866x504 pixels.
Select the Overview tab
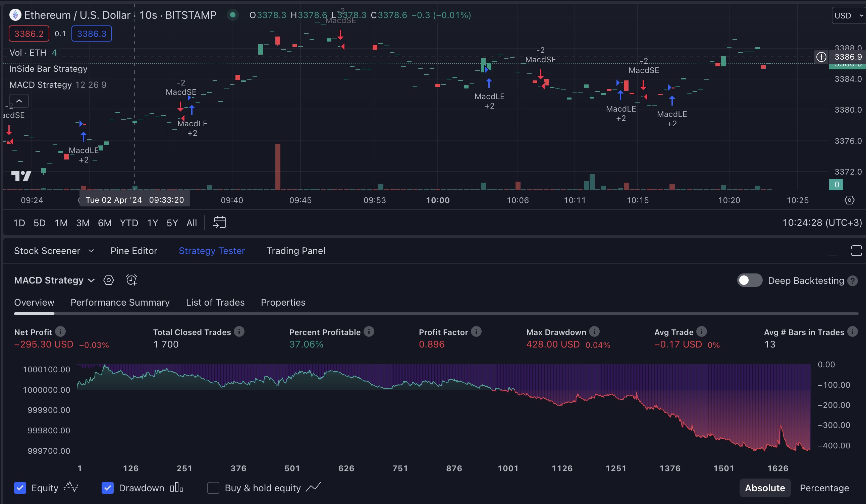34,303
